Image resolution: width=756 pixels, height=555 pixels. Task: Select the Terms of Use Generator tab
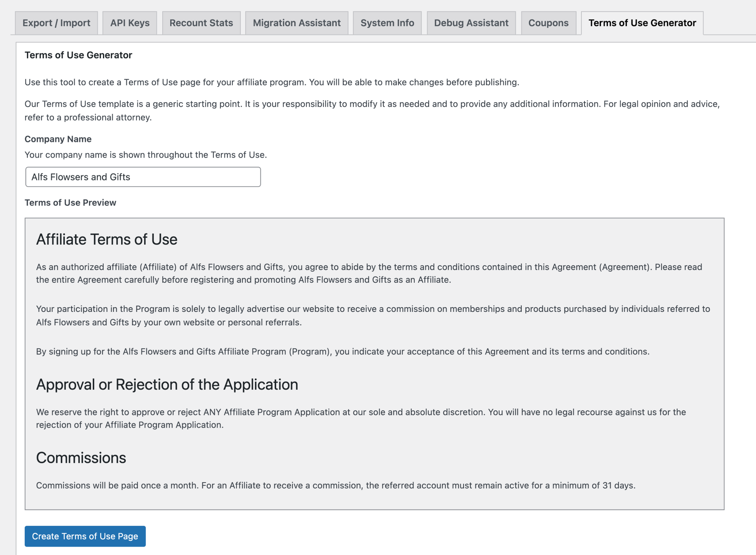tap(642, 23)
